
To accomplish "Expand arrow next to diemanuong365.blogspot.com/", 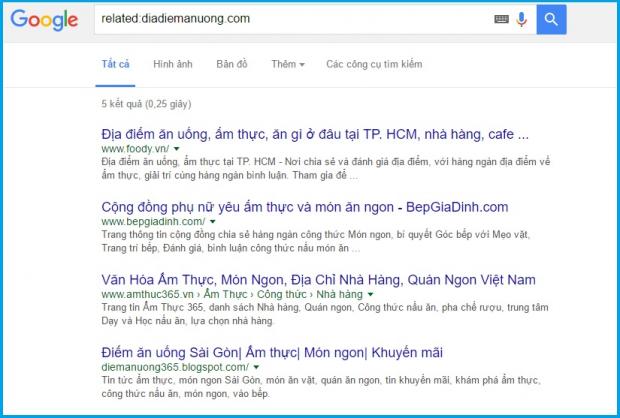I will coord(256,367).
